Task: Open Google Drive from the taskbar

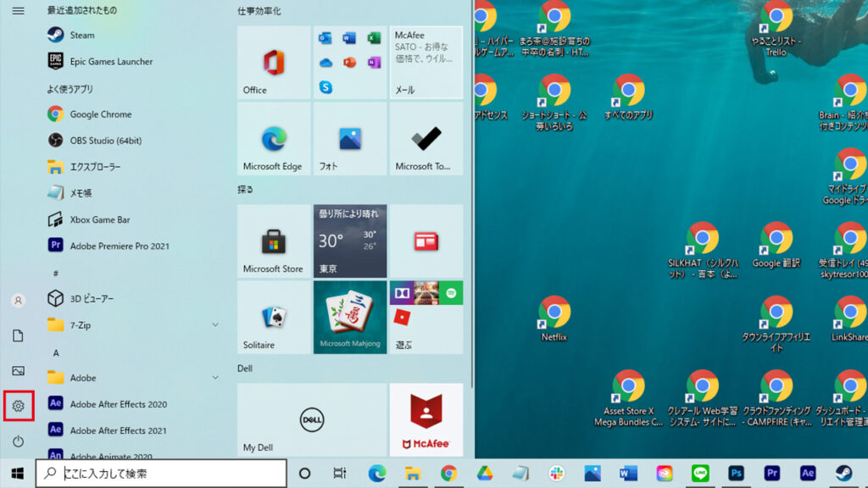Action: (484, 474)
